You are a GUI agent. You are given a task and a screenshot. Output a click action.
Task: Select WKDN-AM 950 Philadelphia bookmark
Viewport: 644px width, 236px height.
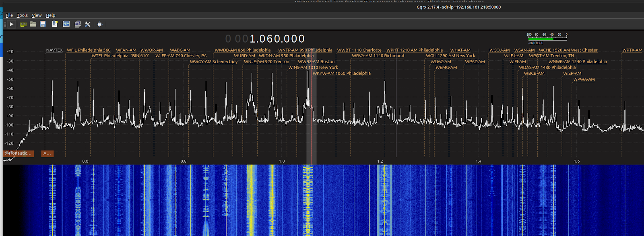286,56
